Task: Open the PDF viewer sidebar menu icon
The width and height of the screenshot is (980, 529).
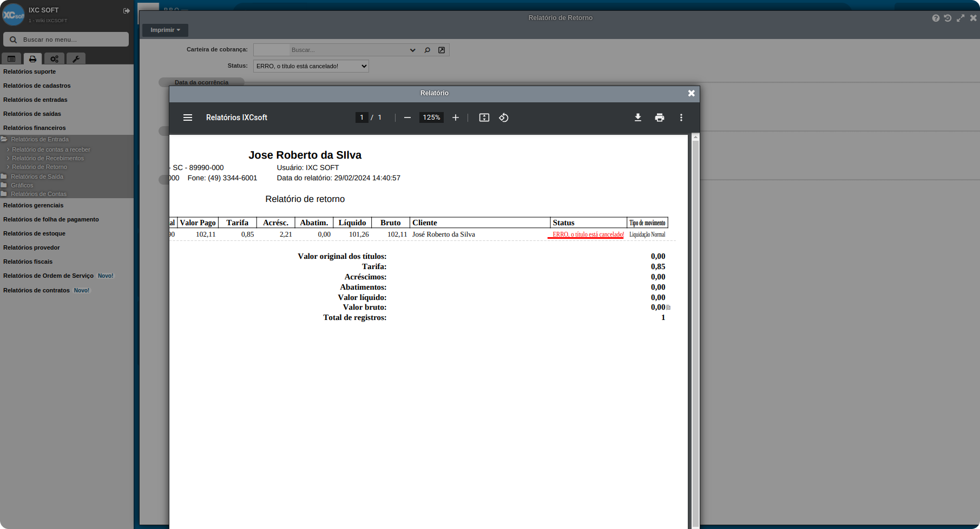Action: 188,117
